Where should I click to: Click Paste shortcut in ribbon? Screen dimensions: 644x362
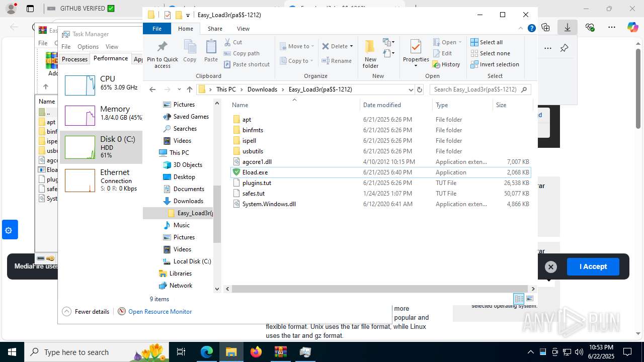point(247,64)
